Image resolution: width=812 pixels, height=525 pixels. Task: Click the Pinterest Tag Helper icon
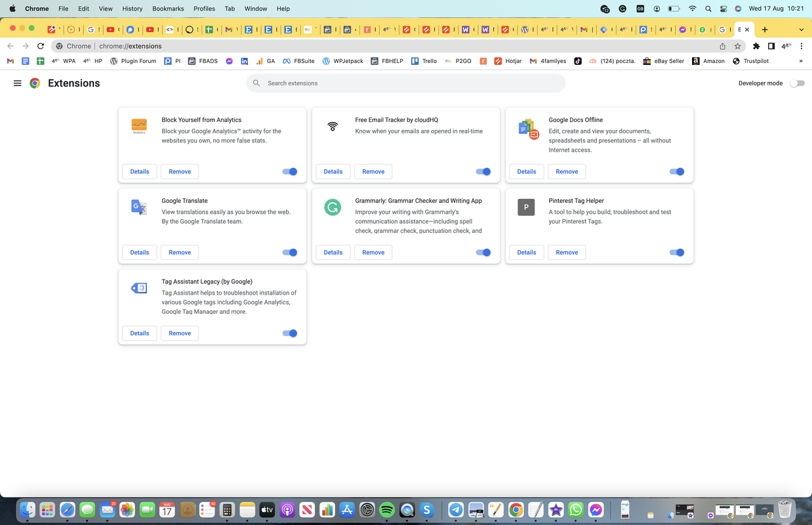point(526,208)
